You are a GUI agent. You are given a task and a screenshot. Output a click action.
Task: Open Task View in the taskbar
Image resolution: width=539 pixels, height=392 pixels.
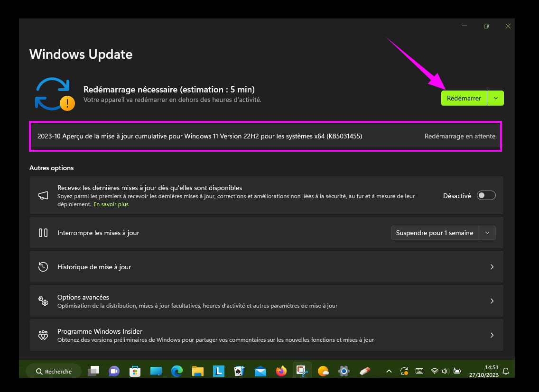93,371
